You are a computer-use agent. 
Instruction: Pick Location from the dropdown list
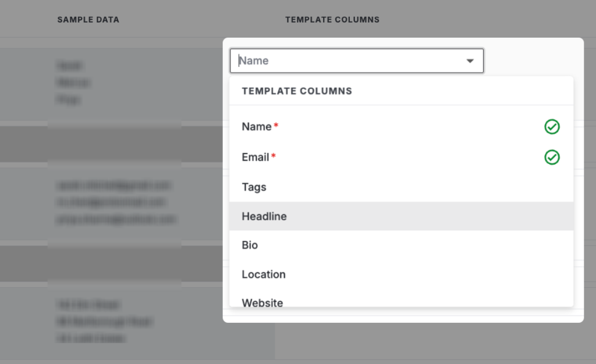[x=402, y=274]
